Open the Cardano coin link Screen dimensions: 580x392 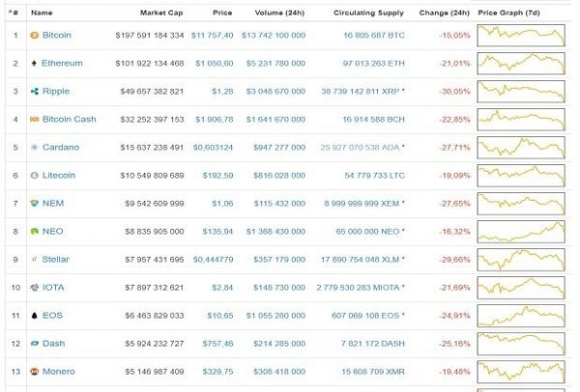(x=61, y=147)
